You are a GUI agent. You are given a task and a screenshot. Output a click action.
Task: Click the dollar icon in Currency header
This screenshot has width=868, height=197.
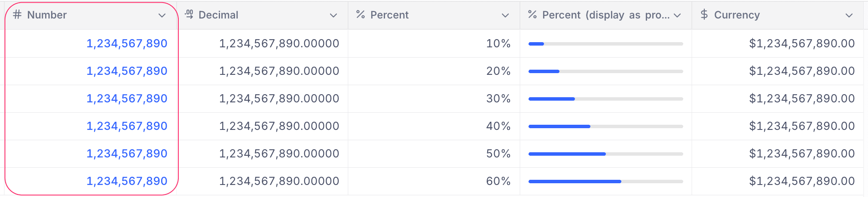[704, 15]
